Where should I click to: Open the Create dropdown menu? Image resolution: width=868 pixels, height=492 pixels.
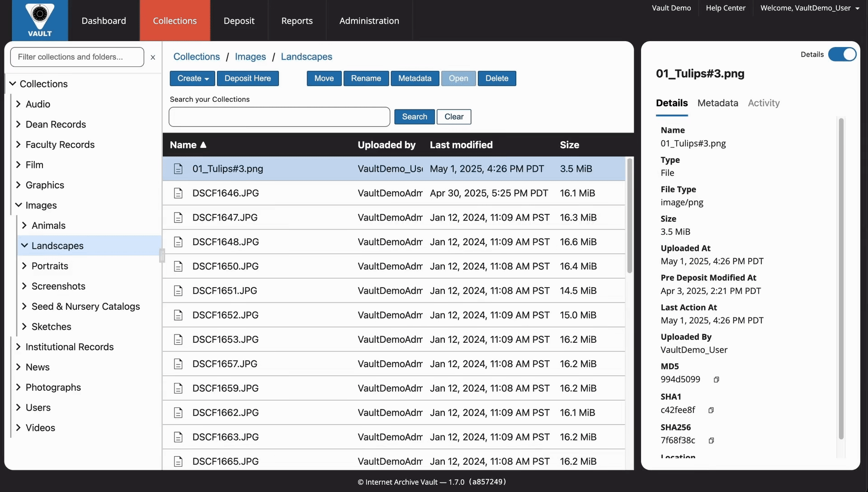click(x=193, y=78)
